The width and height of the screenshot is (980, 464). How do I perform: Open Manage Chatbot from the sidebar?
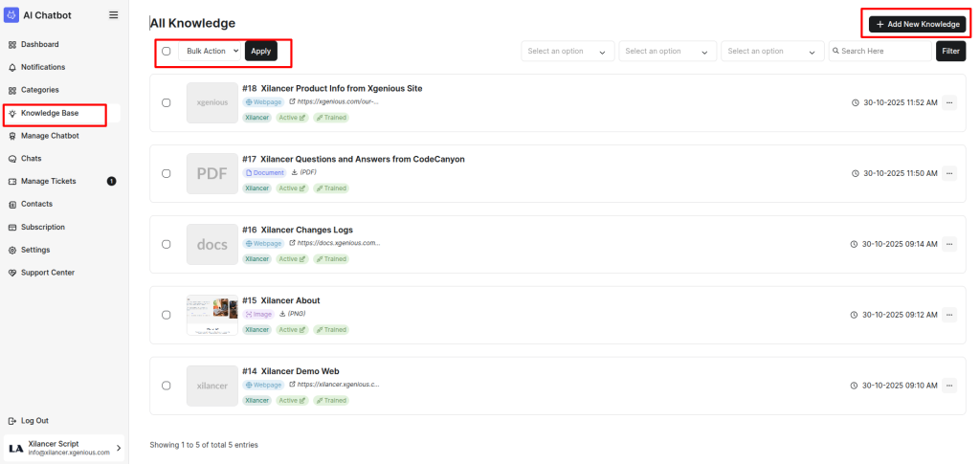[50, 136]
